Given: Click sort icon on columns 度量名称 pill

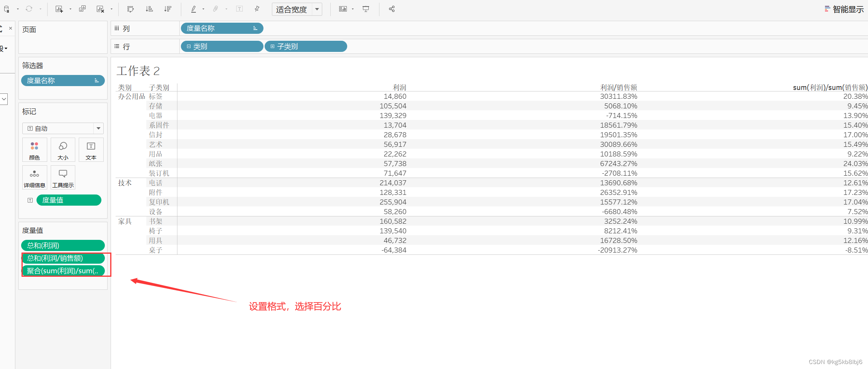Looking at the screenshot, I should (x=255, y=28).
